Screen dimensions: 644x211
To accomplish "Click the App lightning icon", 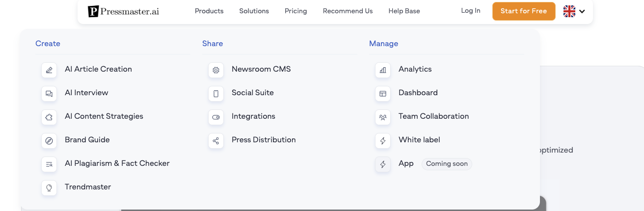I will coord(383,164).
